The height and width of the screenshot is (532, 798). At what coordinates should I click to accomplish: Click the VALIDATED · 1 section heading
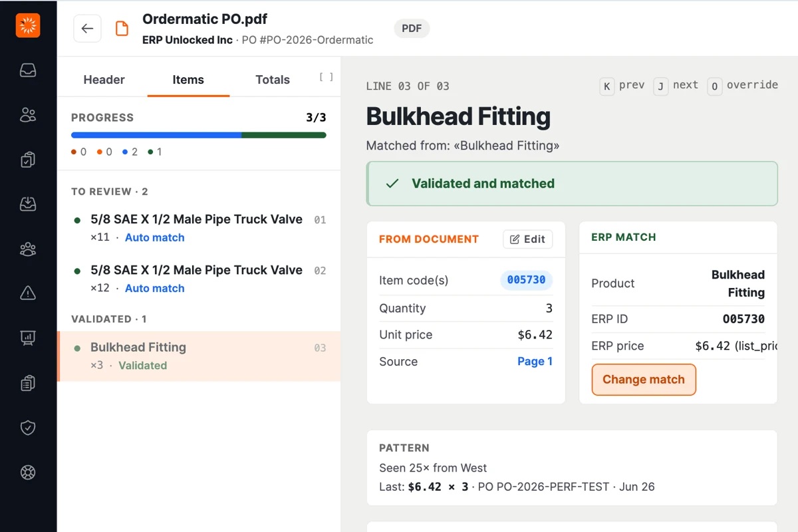coord(109,319)
